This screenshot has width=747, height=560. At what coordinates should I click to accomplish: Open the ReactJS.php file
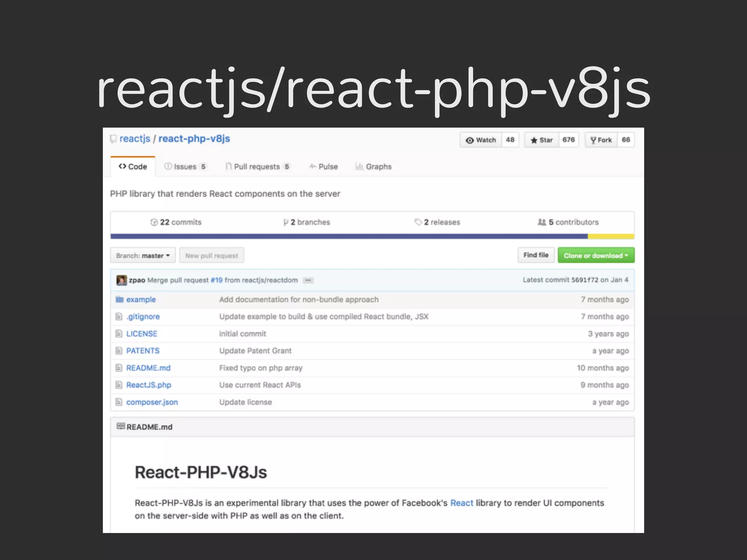(x=148, y=385)
